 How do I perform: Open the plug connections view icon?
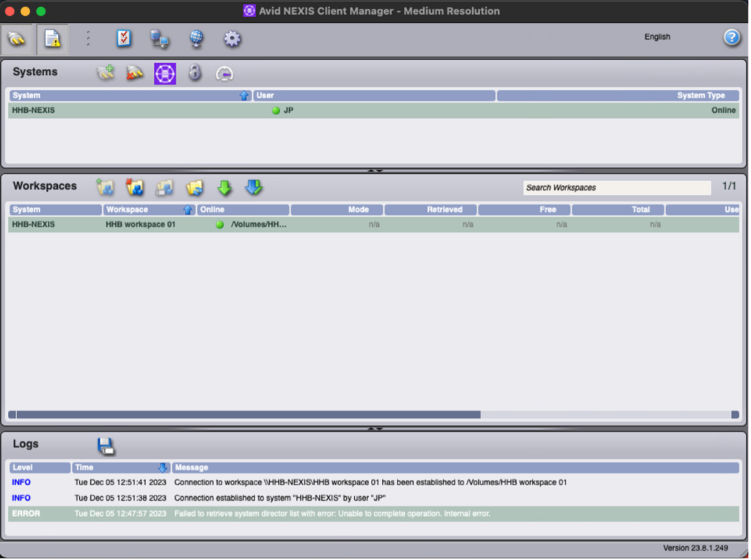coord(18,39)
